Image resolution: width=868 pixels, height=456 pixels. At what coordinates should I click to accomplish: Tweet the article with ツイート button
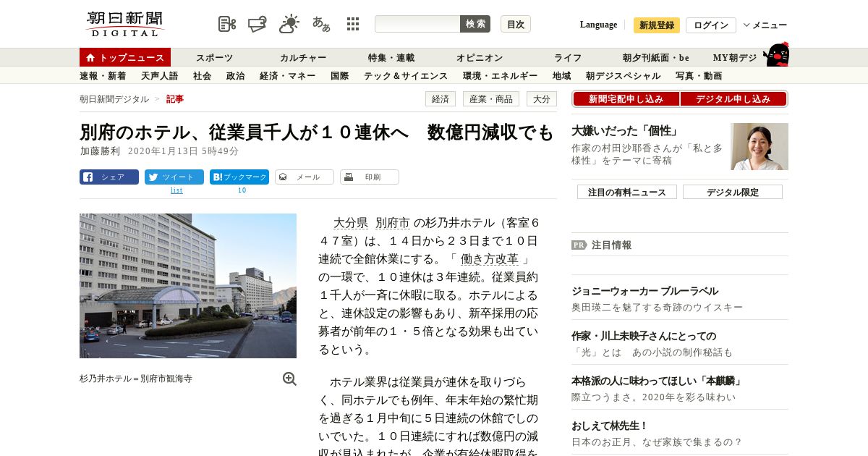click(x=174, y=177)
